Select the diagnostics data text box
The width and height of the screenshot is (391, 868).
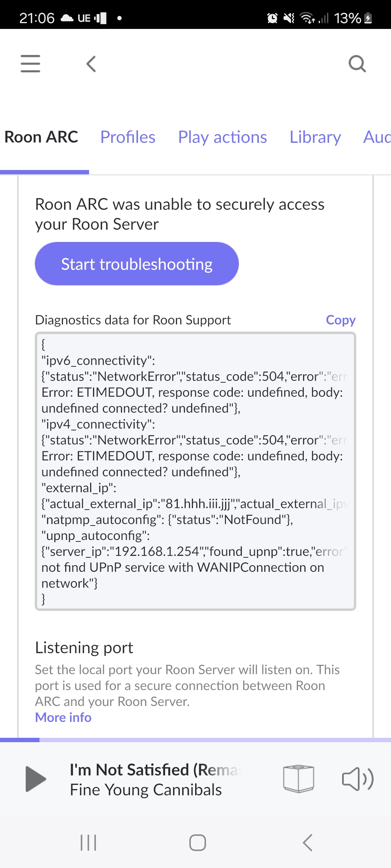pyautogui.click(x=195, y=471)
